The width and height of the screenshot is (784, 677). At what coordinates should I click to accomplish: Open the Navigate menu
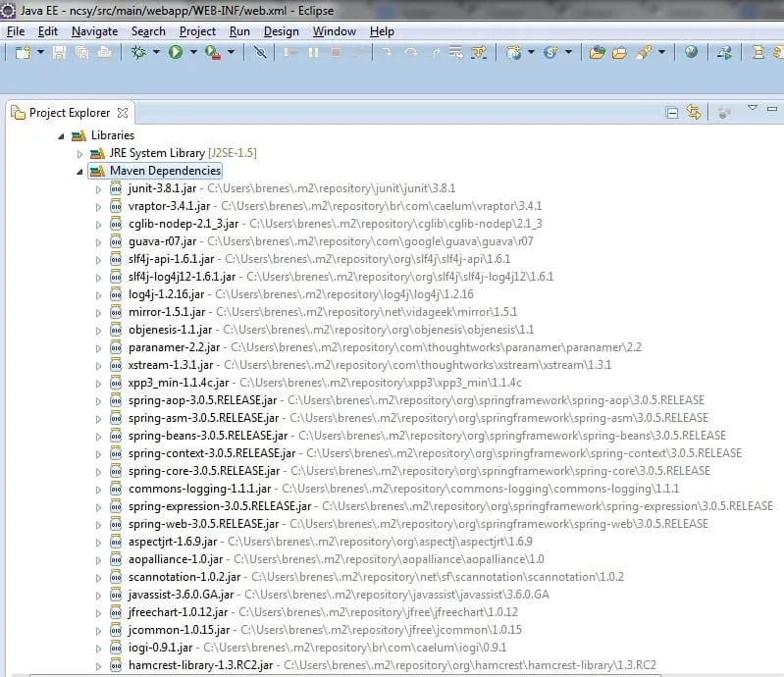click(x=94, y=31)
